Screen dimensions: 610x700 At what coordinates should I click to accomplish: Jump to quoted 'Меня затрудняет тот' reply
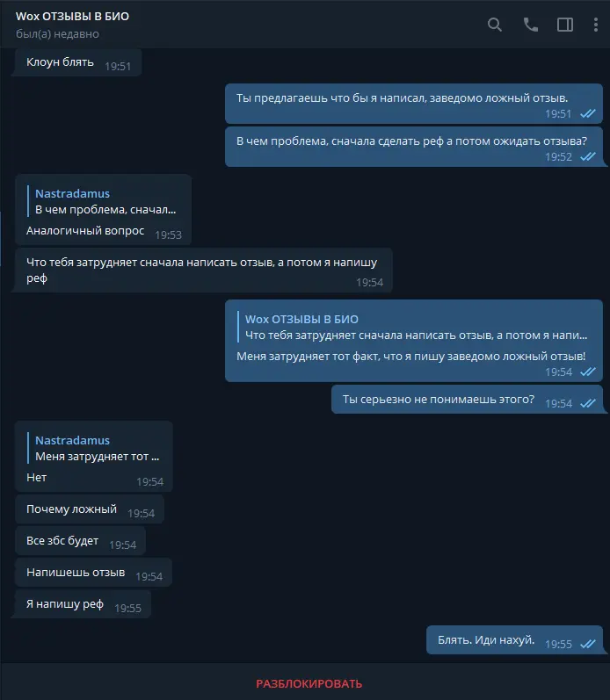pyautogui.click(x=95, y=448)
